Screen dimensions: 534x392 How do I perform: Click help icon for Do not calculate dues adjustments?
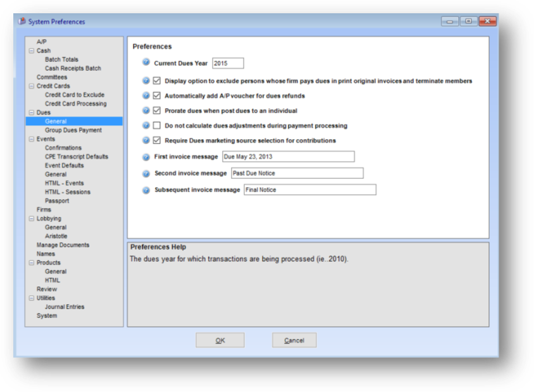(x=146, y=126)
